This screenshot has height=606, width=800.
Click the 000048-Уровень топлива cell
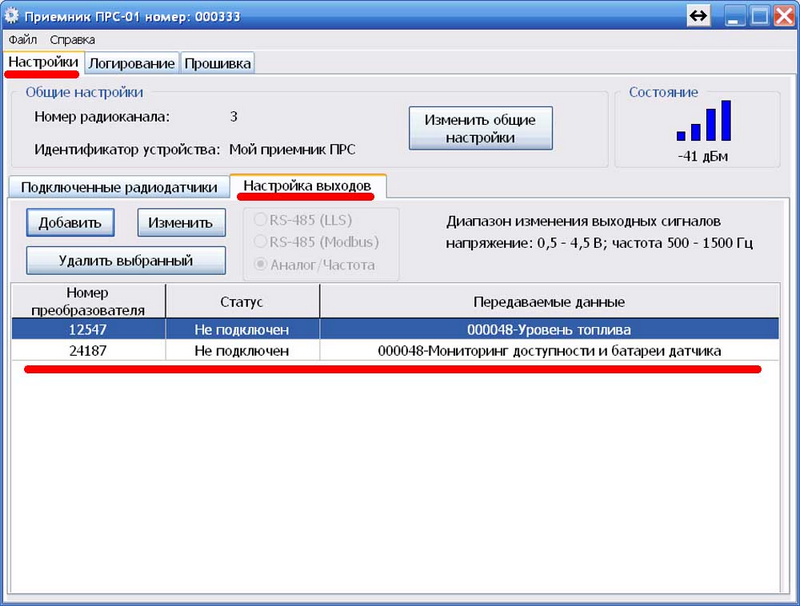549,330
